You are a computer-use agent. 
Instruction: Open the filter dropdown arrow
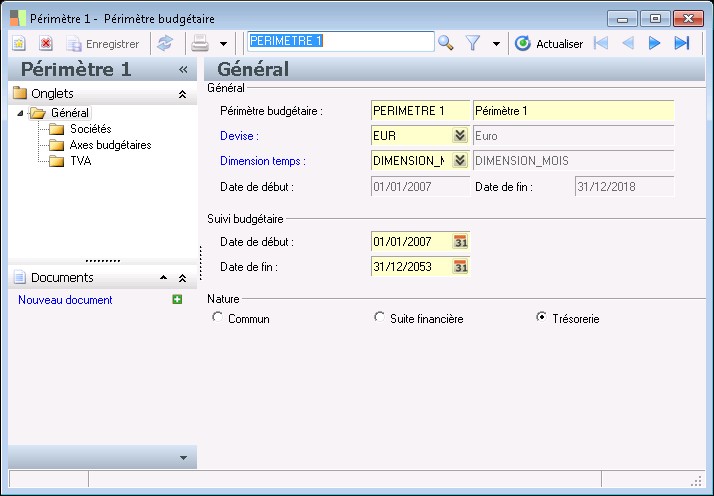point(496,44)
